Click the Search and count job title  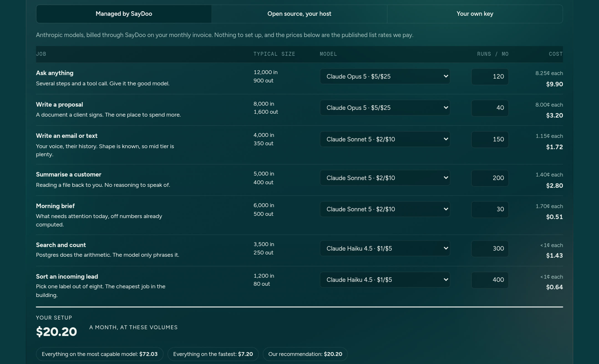[61, 245]
